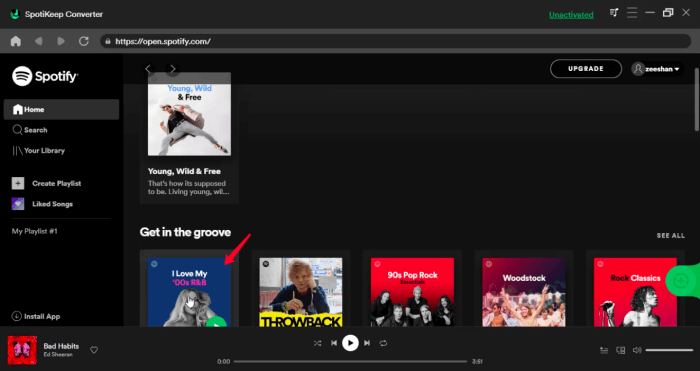Open the hamburger menu in the title bar

632,13
